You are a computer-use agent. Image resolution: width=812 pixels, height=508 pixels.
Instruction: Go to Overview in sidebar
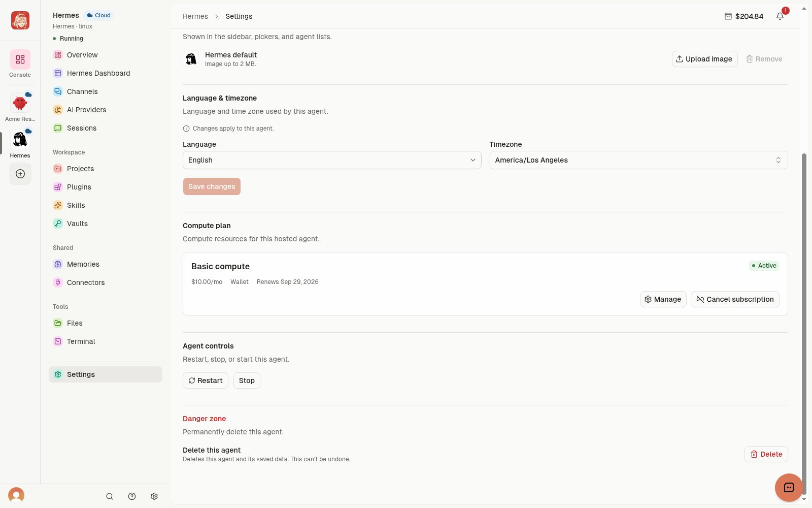tap(106, 55)
